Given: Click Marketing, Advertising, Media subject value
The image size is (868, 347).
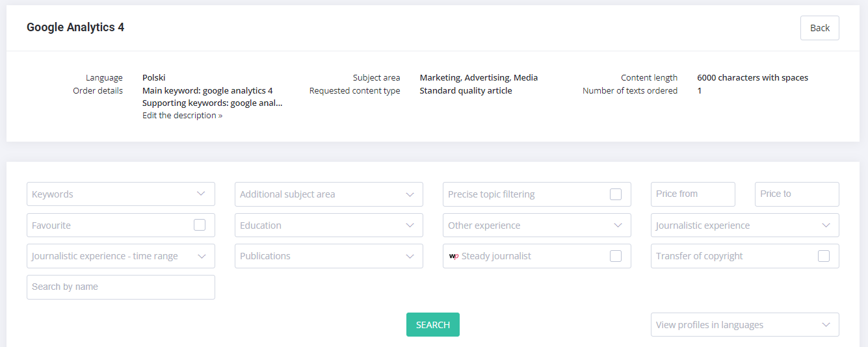Looking at the screenshot, I should pos(479,77).
